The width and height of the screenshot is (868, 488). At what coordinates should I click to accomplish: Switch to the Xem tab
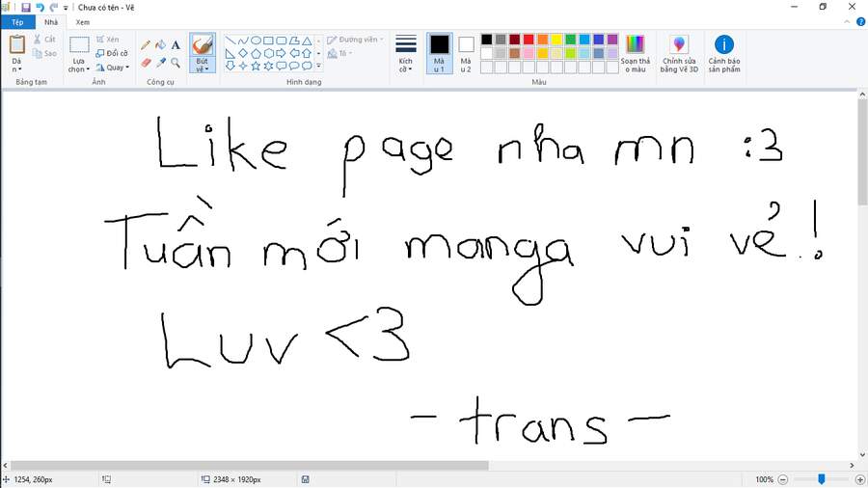pos(83,21)
